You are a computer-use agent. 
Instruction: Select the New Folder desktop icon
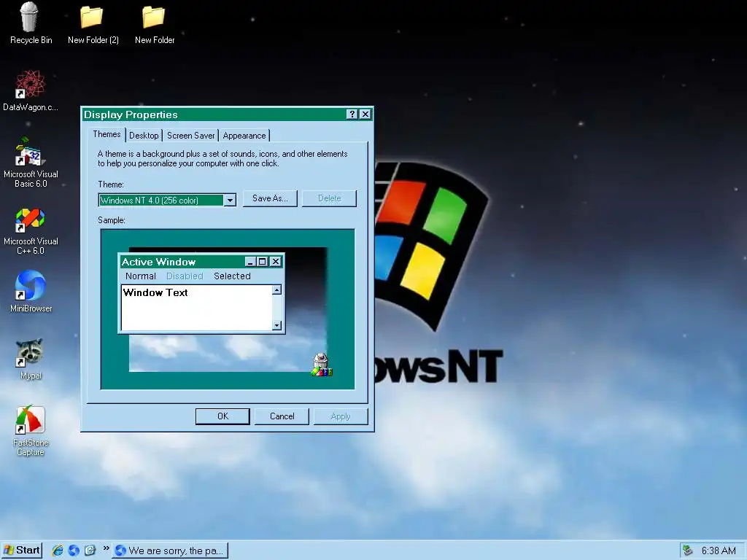click(154, 25)
